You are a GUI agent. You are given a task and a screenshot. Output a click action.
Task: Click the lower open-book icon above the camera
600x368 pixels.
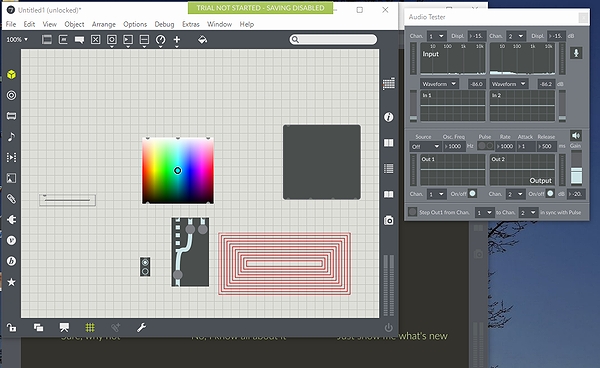click(389, 194)
